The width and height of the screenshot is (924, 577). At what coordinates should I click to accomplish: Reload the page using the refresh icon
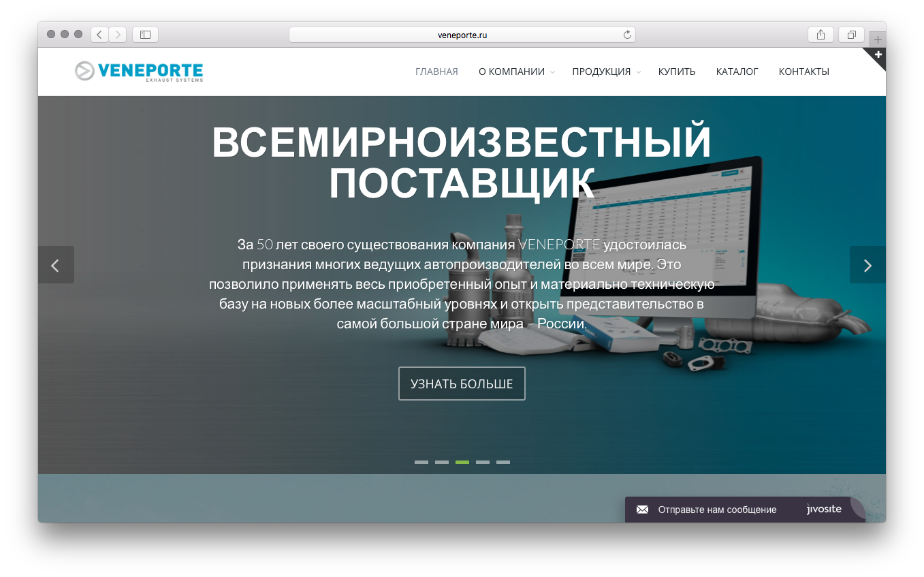click(x=627, y=35)
